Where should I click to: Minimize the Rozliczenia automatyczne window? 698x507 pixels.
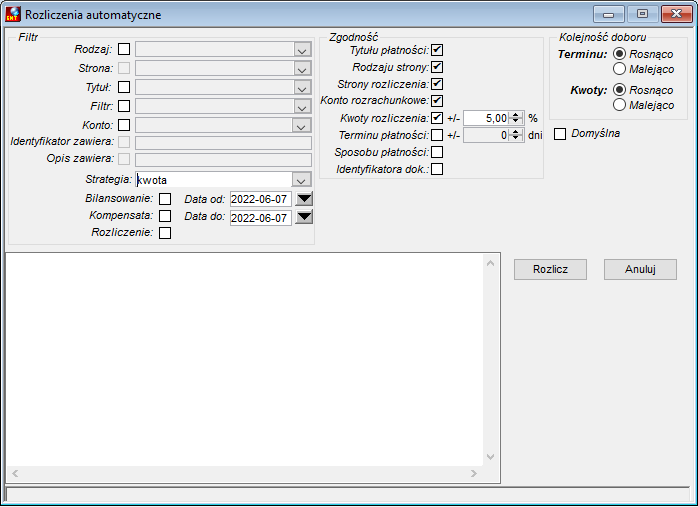(609, 14)
